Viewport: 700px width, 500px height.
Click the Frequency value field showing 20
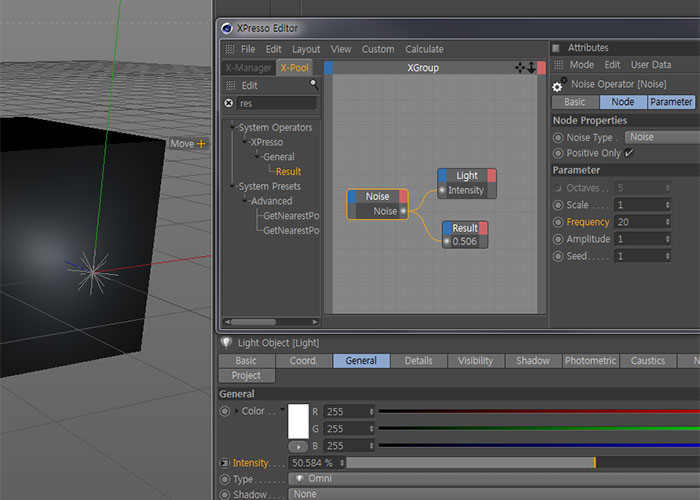[x=642, y=222]
